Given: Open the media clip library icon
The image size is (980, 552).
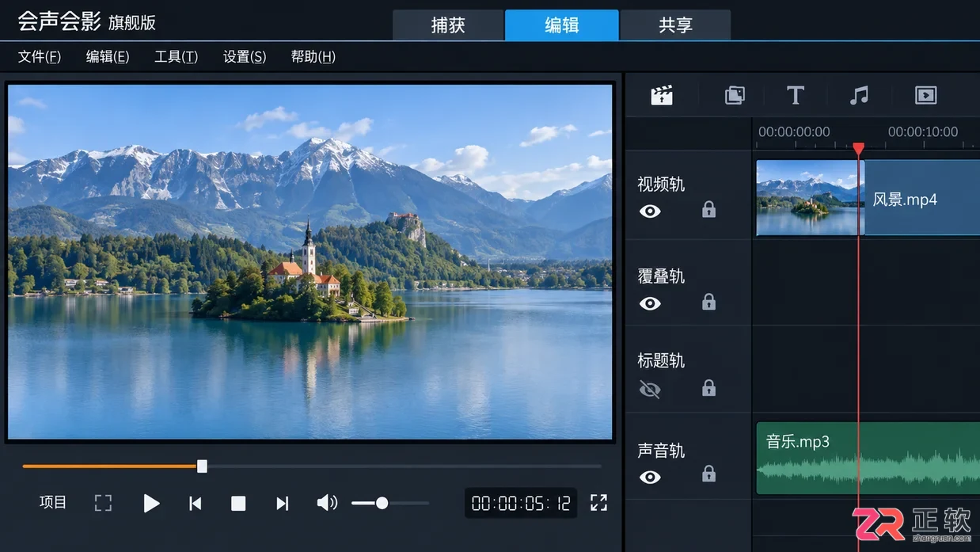Looking at the screenshot, I should click(662, 96).
